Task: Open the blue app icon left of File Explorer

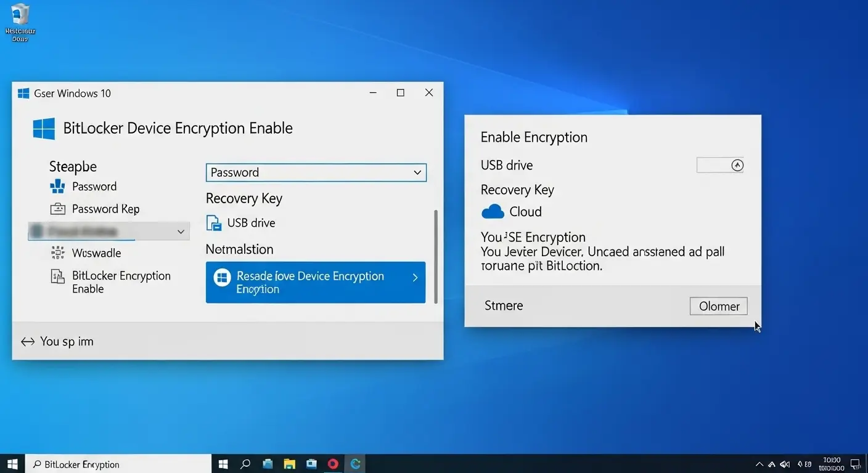Action: [268, 464]
